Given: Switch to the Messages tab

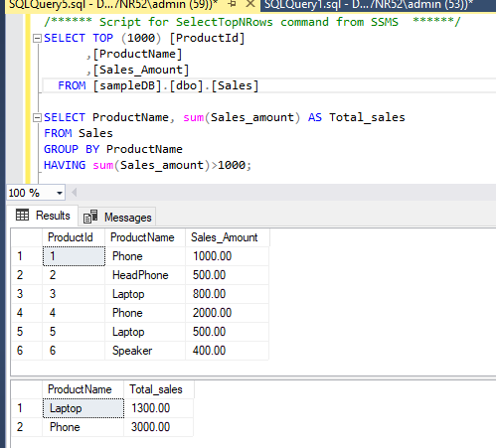Looking at the screenshot, I should coord(117,217).
